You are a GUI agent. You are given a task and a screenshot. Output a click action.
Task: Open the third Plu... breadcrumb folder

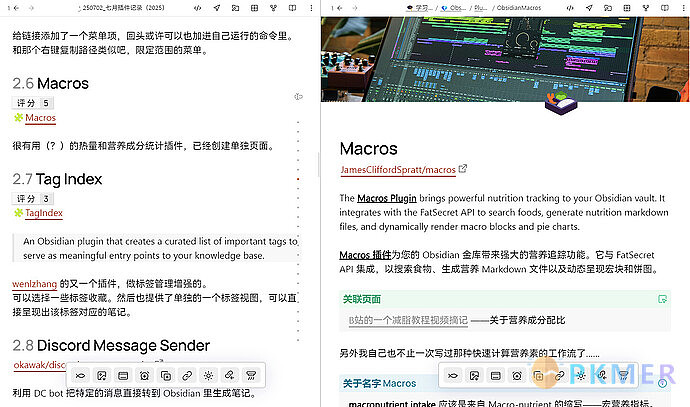pyautogui.click(x=481, y=8)
